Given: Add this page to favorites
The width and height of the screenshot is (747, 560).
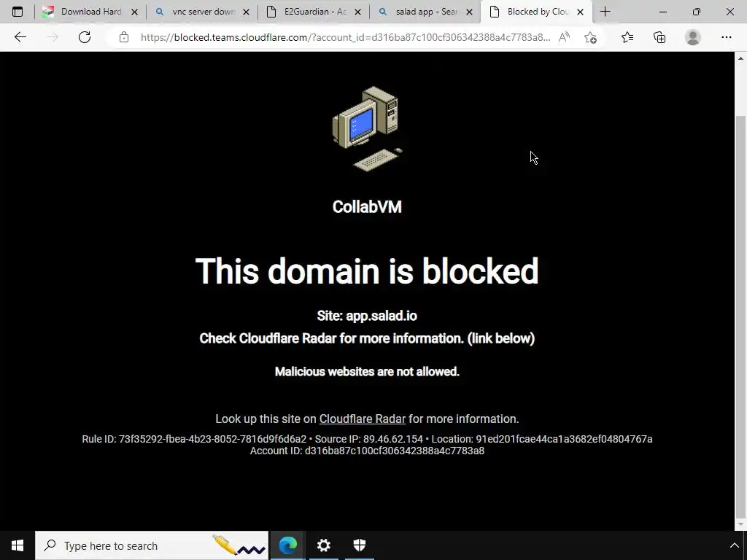Looking at the screenshot, I should 590,37.
